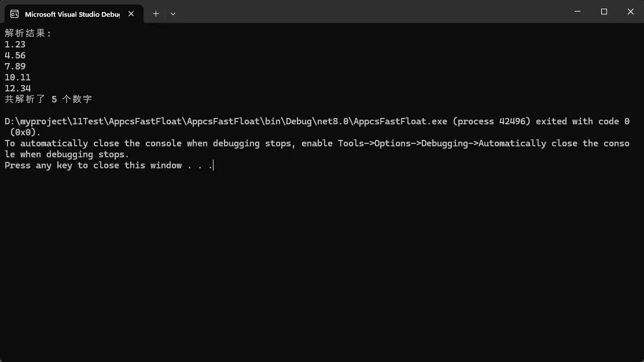644x362 pixels.
Task: Click the 4.56 output value
Action: [x=15, y=56]
